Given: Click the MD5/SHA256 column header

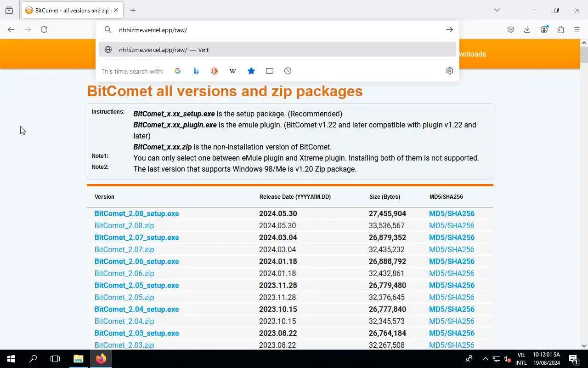Looking at the screenshot, I should pos(446,196).
